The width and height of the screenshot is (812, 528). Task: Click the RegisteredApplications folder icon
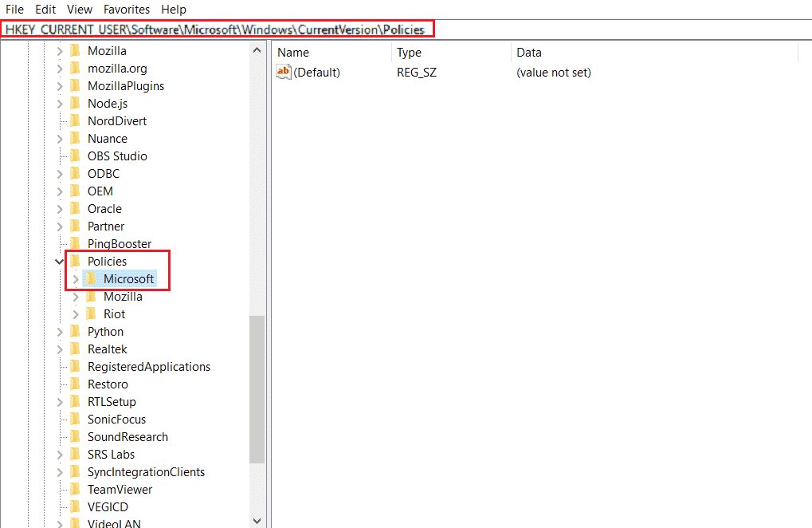pyautogui.click(x=76, y=367)
